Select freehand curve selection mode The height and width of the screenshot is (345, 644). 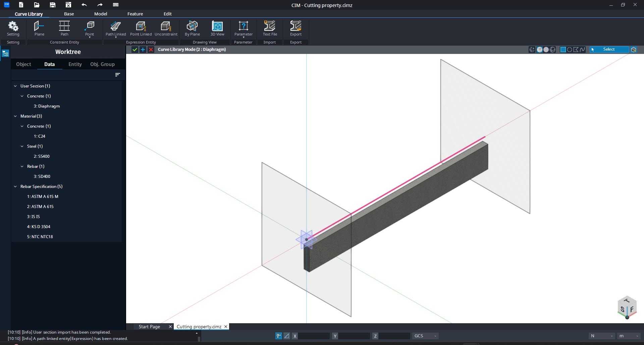[x=582, y=50]
